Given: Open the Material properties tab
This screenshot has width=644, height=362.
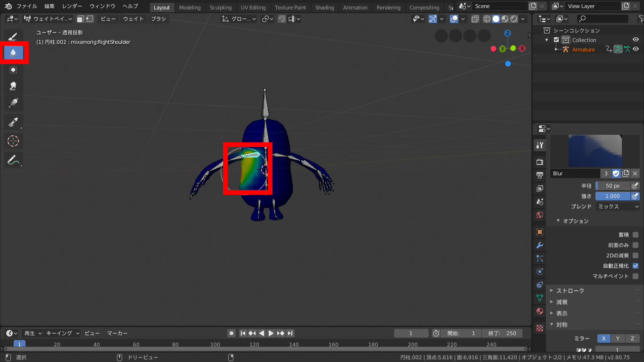Looking at the screenshot, I should (x=540, y=311).
